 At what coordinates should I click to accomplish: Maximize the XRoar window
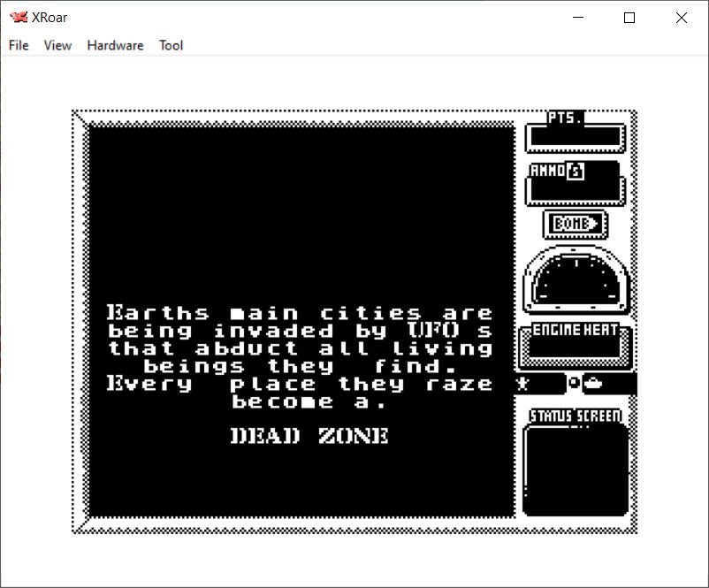click(x=629, y=18)
